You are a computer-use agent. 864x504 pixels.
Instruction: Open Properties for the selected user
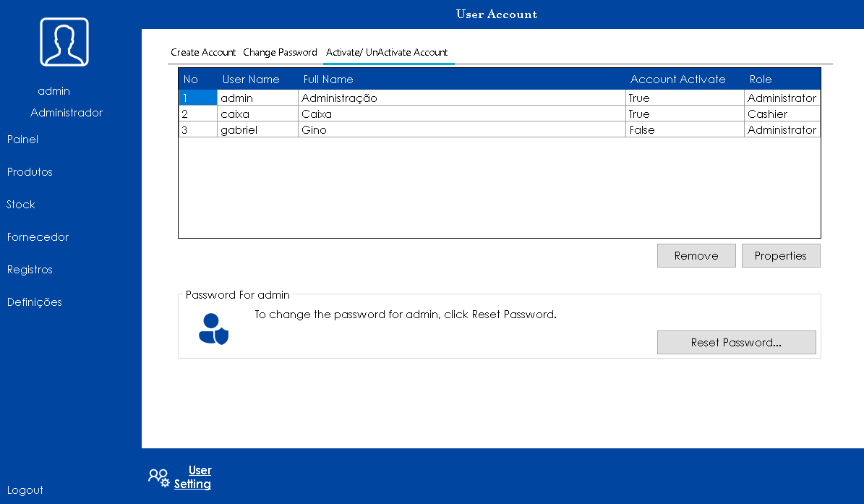(x=780, y=256)
